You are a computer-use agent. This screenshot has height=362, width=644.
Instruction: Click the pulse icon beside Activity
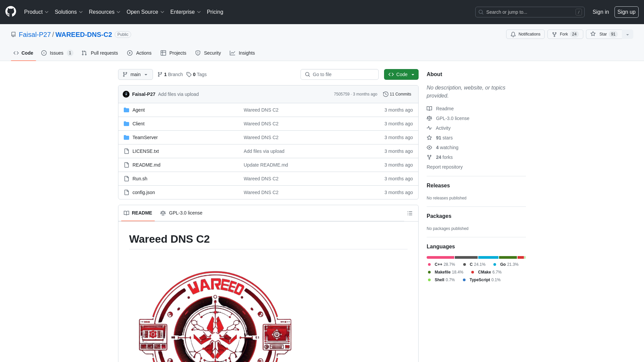pyautogui.click(x=429, y=128)
